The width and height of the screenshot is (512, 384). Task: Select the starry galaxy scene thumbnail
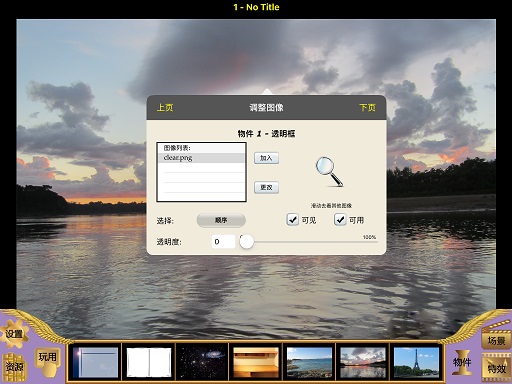(202, 362)
